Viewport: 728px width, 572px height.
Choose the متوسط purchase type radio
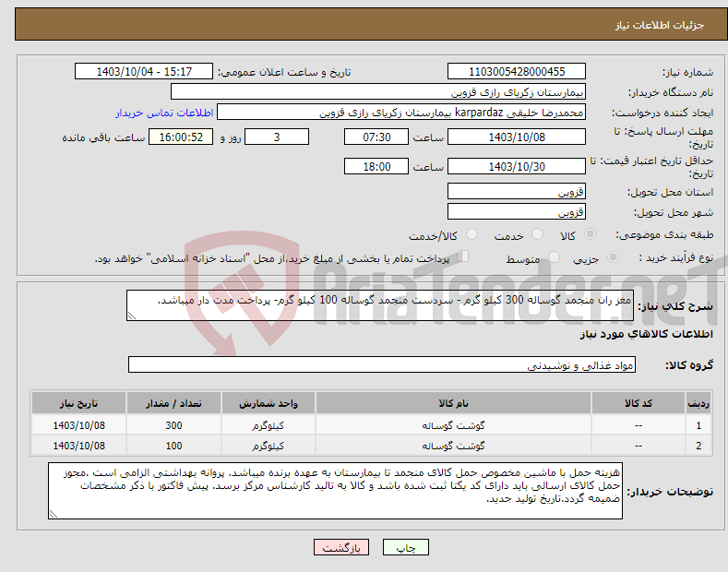(x=554, y=257)
